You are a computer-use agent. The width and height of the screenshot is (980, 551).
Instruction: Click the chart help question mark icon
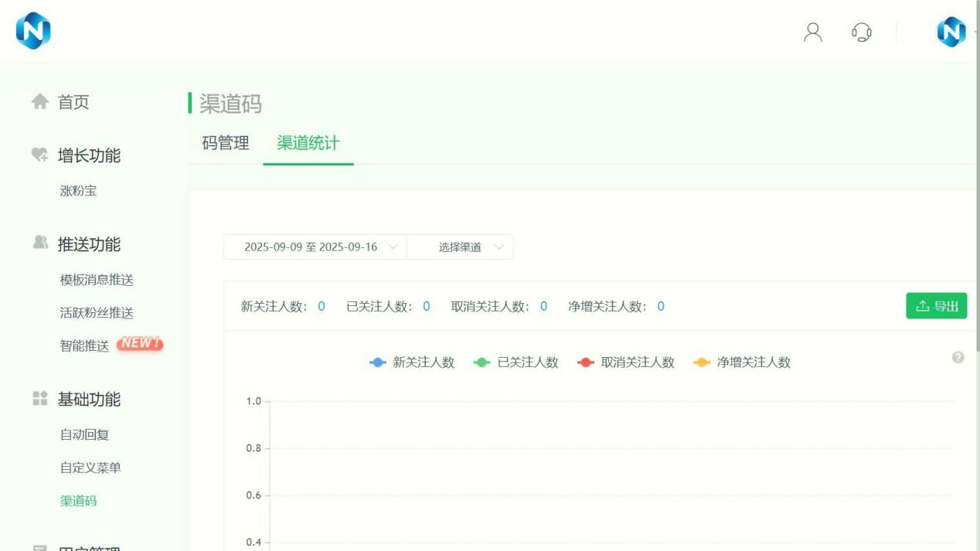click(x=958, y=357)
